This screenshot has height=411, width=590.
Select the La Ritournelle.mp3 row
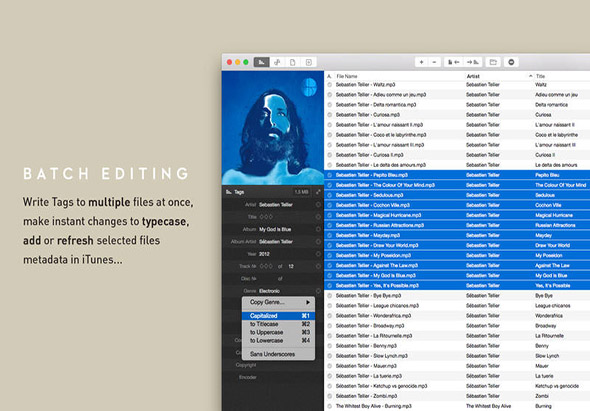tap(457, 336)
